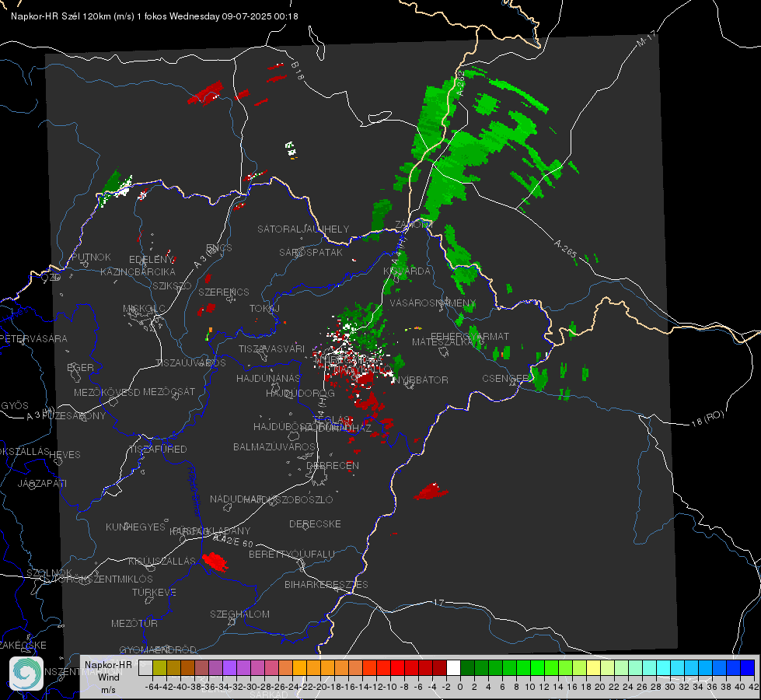
Task: Select the white swatch between -2 and 0
Action: [453, 668]
